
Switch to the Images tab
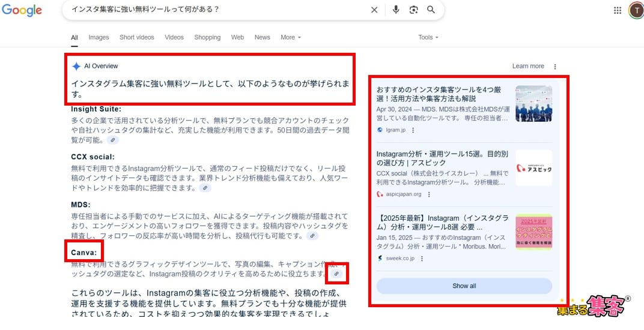point(99,37)
